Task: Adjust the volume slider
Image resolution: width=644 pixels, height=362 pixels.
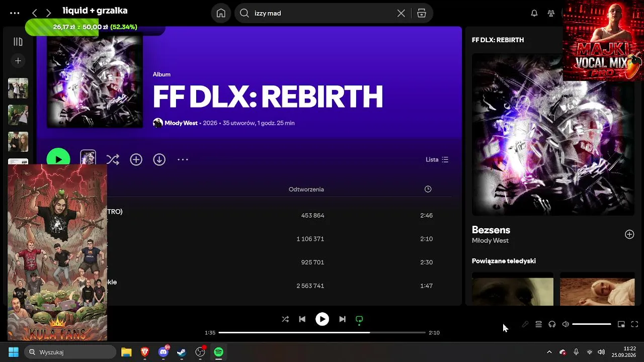Action: [592, 324]
